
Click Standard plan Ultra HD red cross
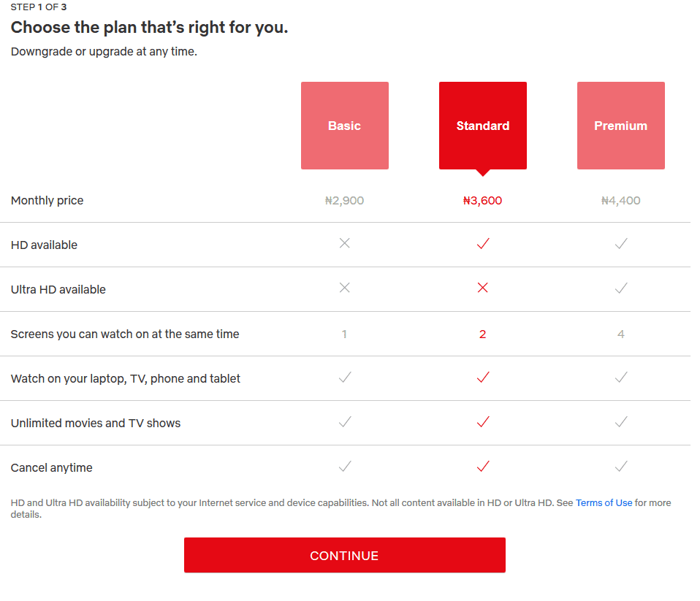point(482,288)
